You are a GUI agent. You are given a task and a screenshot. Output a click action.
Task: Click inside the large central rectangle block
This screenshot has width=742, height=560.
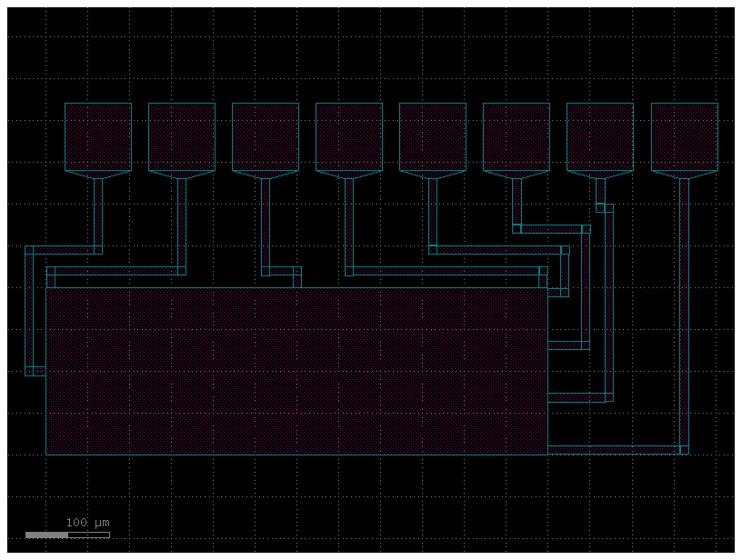[x=296, y=371]
